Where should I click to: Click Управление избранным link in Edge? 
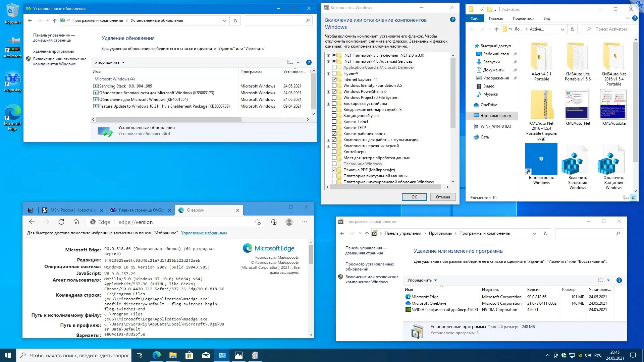204,233
